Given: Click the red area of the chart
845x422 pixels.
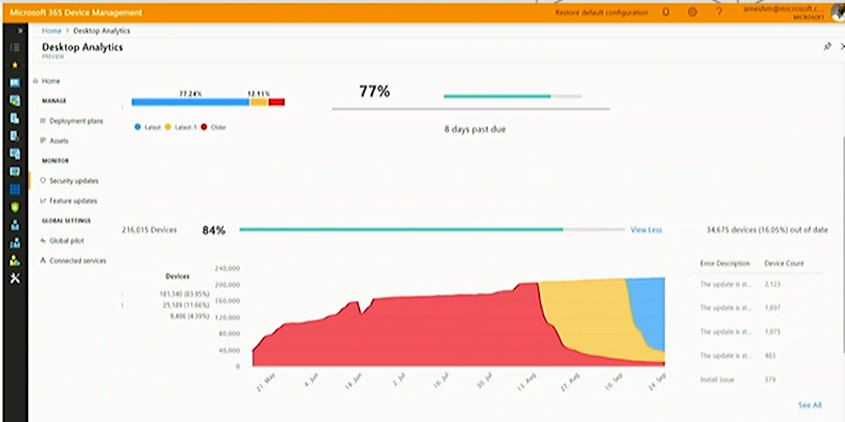Looking at the screenshot, I should click(410, 329).
